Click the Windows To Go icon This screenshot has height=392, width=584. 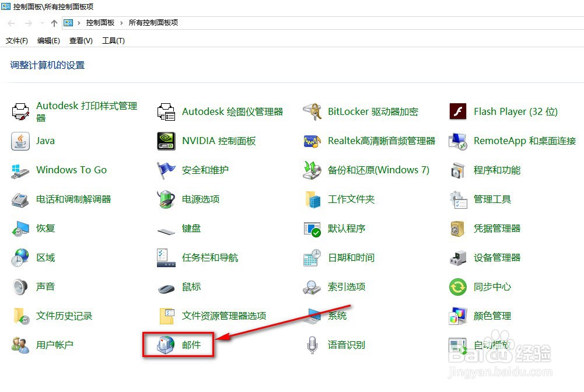point(20,170)
